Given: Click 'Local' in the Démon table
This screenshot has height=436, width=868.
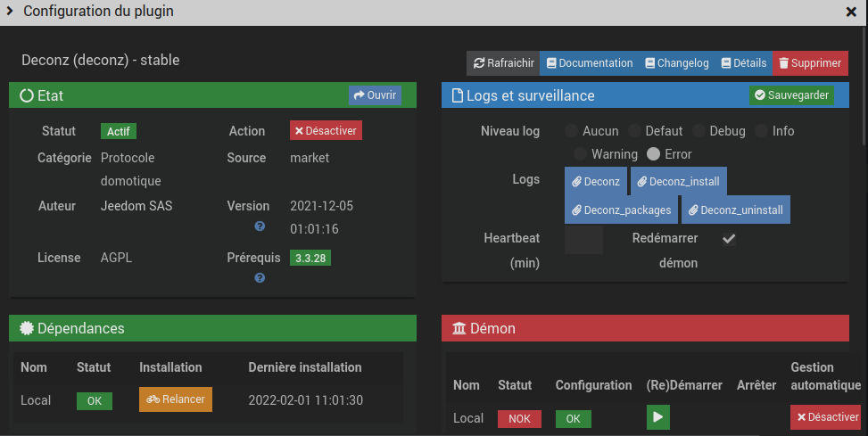Looking at the screenshot, I should tap(468, 418).
